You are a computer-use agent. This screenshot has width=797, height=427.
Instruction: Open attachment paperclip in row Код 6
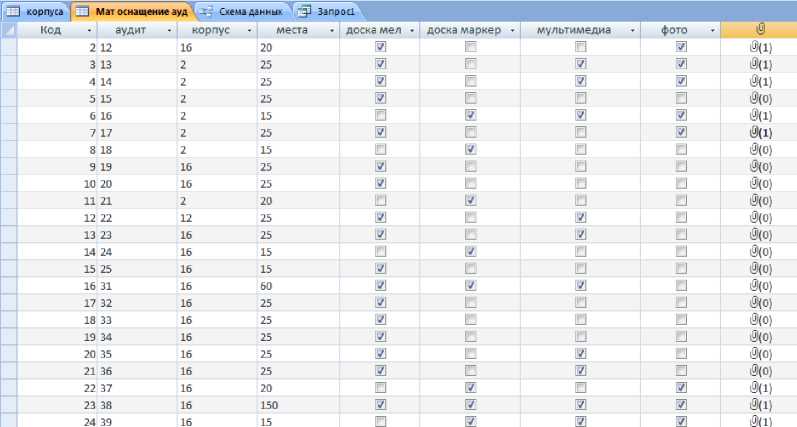[x=761, y=116]
